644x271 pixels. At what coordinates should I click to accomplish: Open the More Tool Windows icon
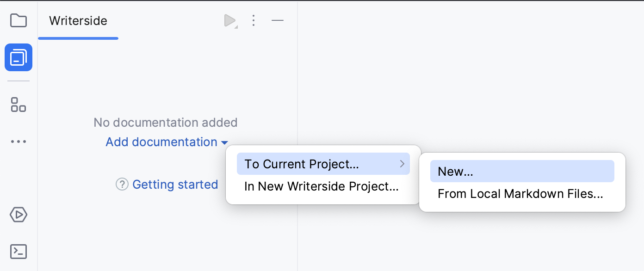tap(19, 141)
